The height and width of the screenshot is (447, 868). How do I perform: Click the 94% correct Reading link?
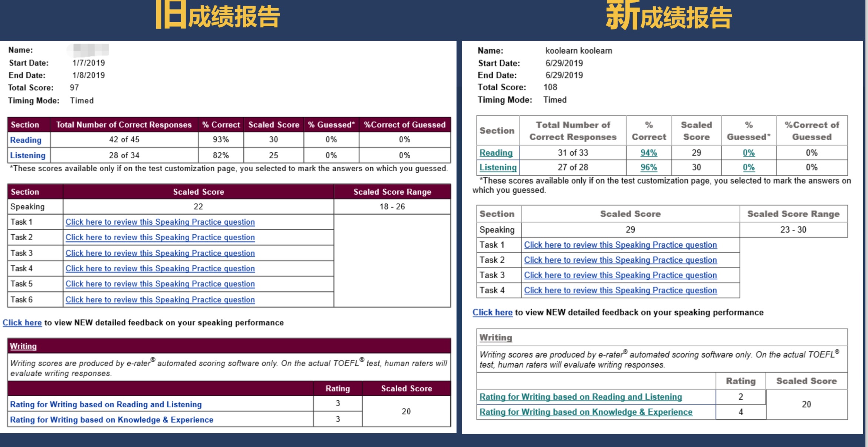pos(648,153)
